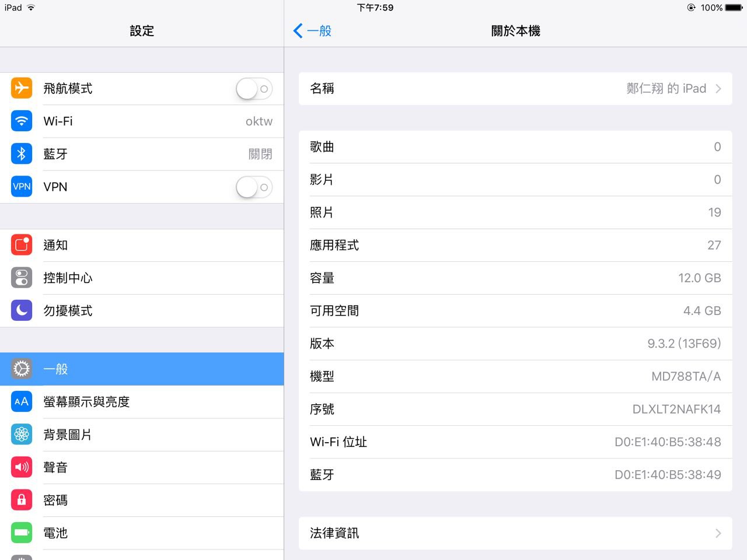This screenshot has height=560, width=747.
Task: Tap the blue Wi-Fi icon
Action: [22, 121]
